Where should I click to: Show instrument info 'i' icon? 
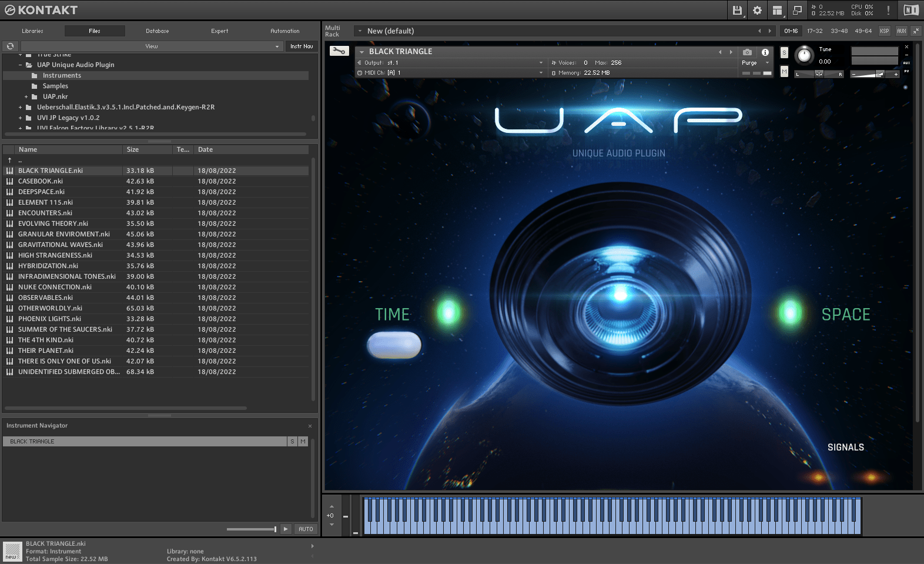(x=765, y=52)
